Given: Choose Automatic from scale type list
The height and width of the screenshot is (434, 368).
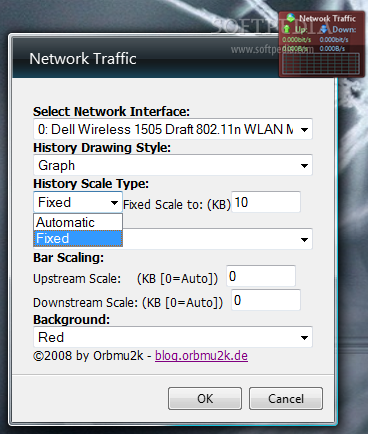Looking at the screenshot, I should [x=78, y=222].
